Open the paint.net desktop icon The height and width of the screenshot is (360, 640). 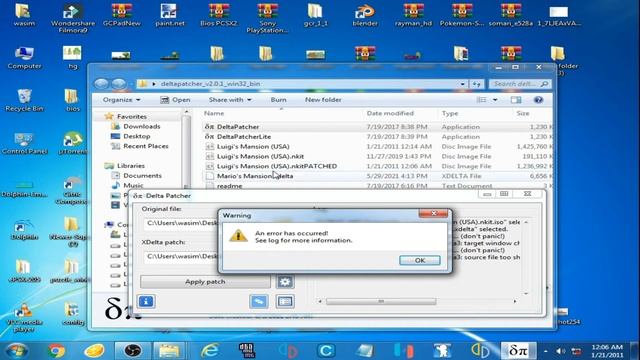(x=170, y=15)
